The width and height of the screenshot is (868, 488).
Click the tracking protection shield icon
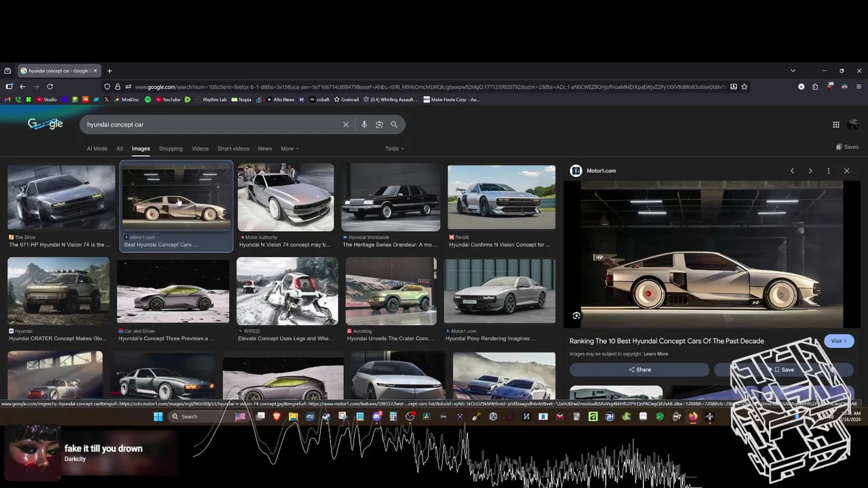[107, 87]
